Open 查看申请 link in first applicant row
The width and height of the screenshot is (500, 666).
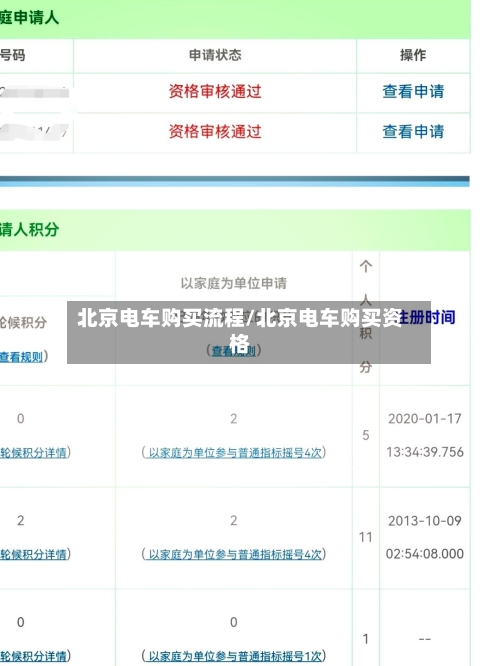413,91
